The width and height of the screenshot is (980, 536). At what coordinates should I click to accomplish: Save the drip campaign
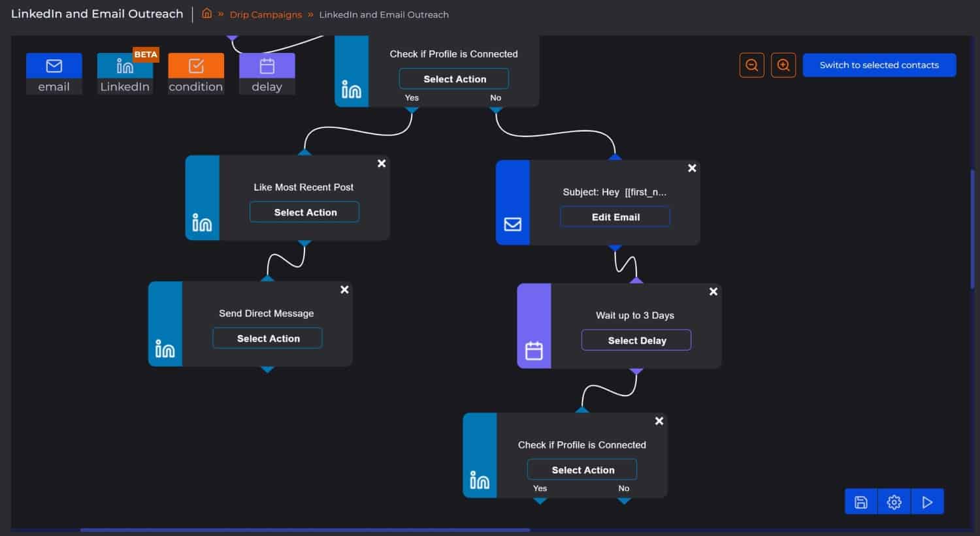pyautogui.click(x=861, y=502)
